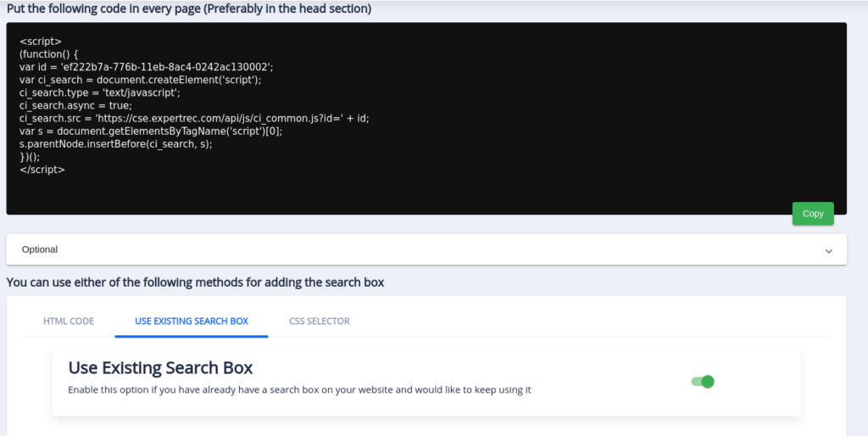868x436 pixels.
Task: Switch to the HTML CODE tab
Action: pyautogui.click(x=69, y=321)
